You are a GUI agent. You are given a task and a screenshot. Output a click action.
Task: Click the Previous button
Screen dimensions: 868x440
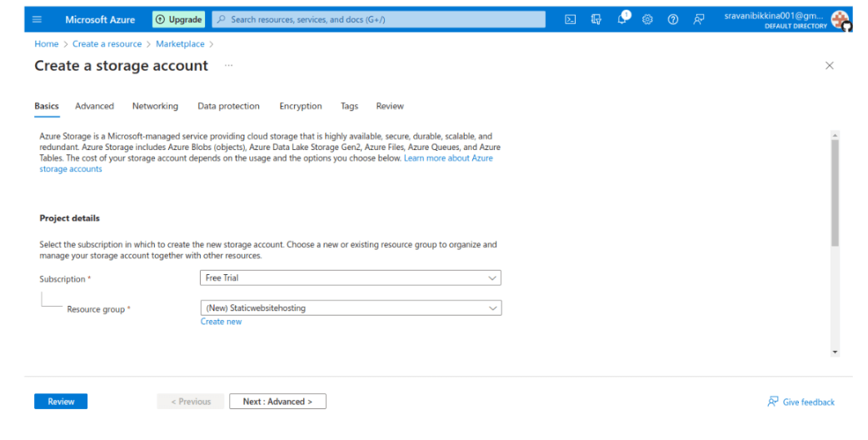coord(191,402)
